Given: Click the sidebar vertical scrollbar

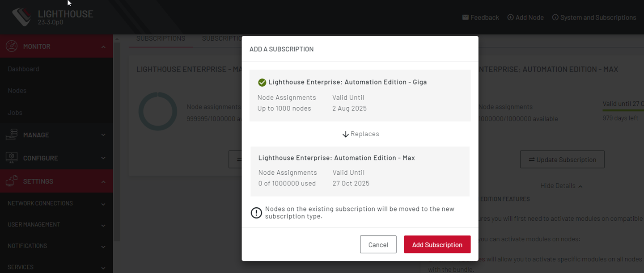Looking at the screenshot, I should (117, 141).
